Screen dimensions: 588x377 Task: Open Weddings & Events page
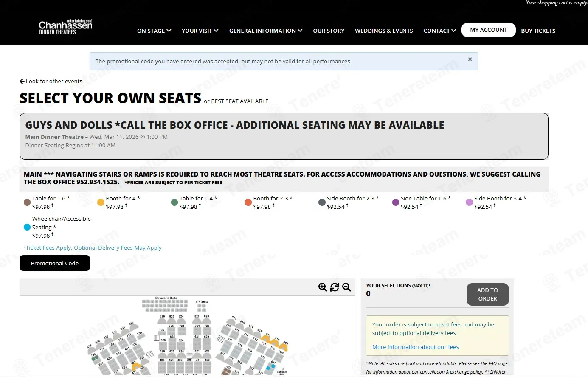(384, 31)
